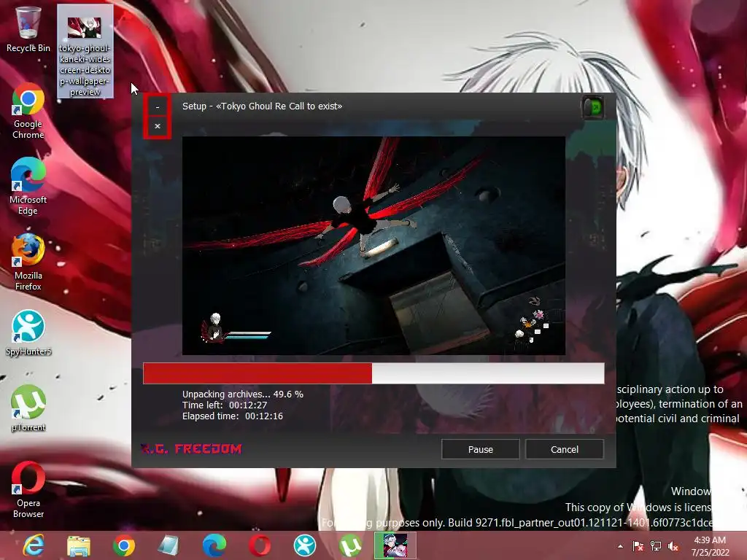Open the clock showing 4:39 AM
This screenshot has width=747, height=560.
pyautogui.click(x=710, y=546)
